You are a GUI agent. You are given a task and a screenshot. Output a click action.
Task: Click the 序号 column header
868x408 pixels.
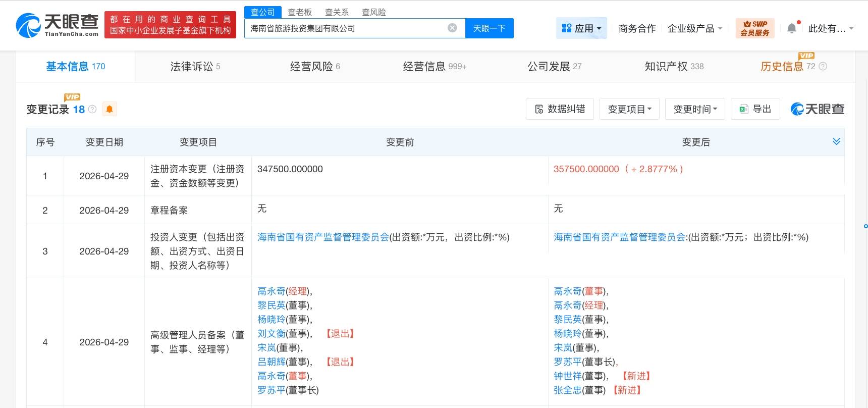[45, 142]
